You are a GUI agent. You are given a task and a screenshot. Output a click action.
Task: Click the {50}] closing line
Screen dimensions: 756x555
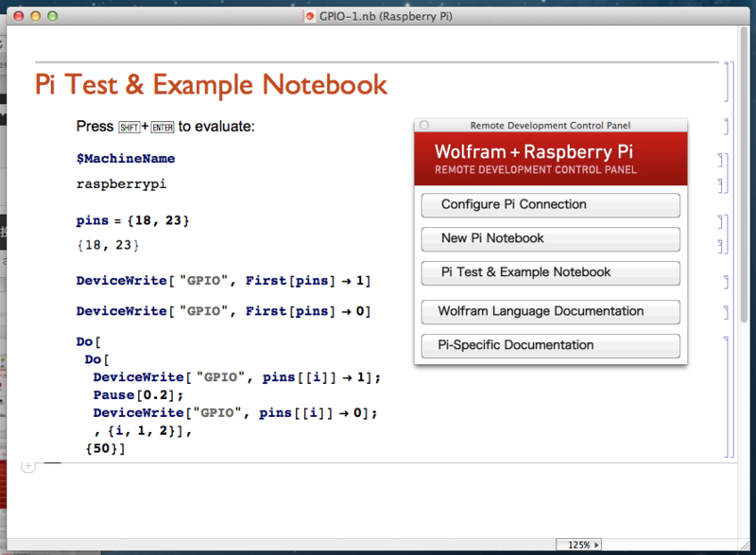105,448
